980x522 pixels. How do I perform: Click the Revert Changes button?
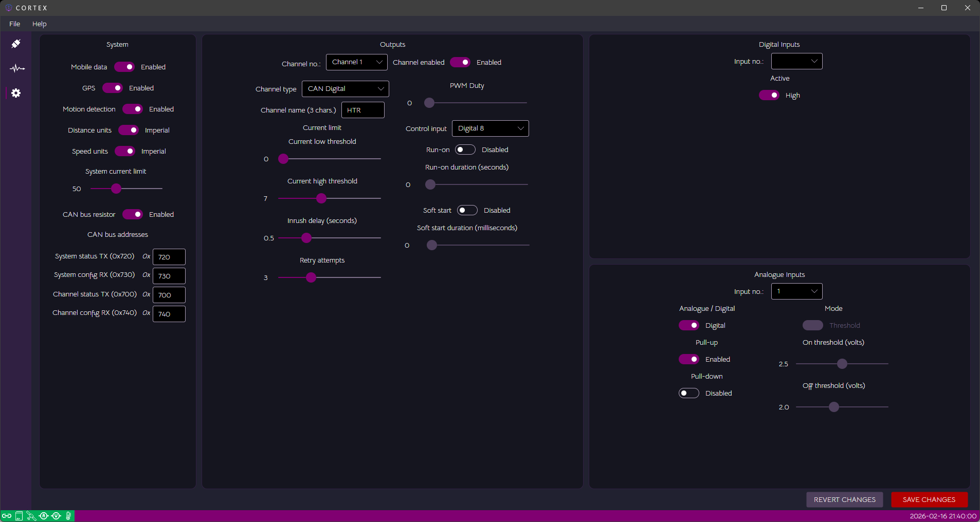pos(844,499)
